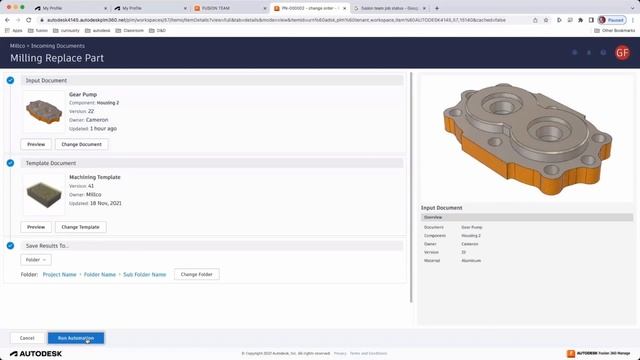Cancel the Milling Replace Part dialog

click(x=27, y=338)
